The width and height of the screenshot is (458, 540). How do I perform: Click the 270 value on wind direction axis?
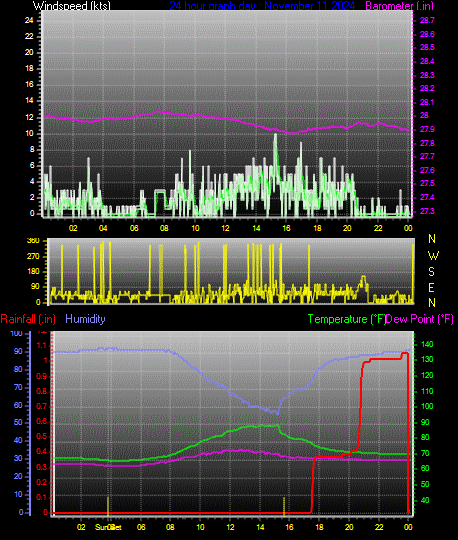pyautogui.click(x=33, y=257)
